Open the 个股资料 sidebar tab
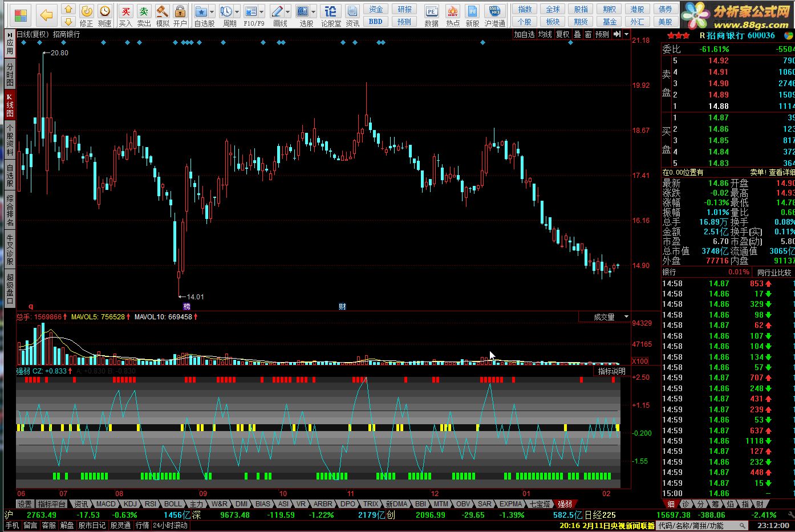795x532 pixels. pos(10,140)
